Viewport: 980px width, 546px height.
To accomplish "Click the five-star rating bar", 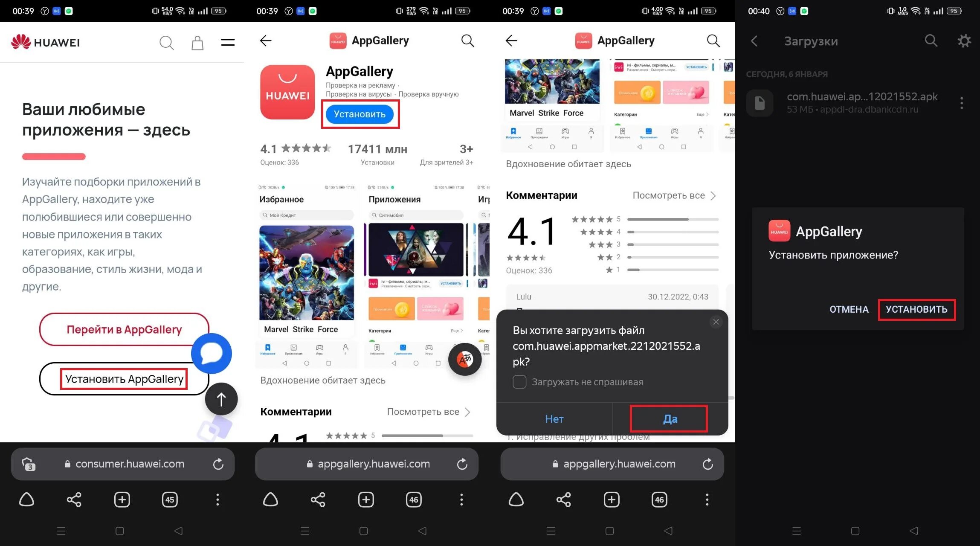I will point(673,219).
